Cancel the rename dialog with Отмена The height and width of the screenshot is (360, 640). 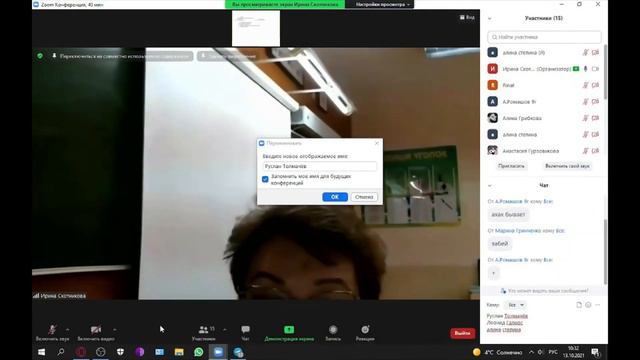pos(364,197)
